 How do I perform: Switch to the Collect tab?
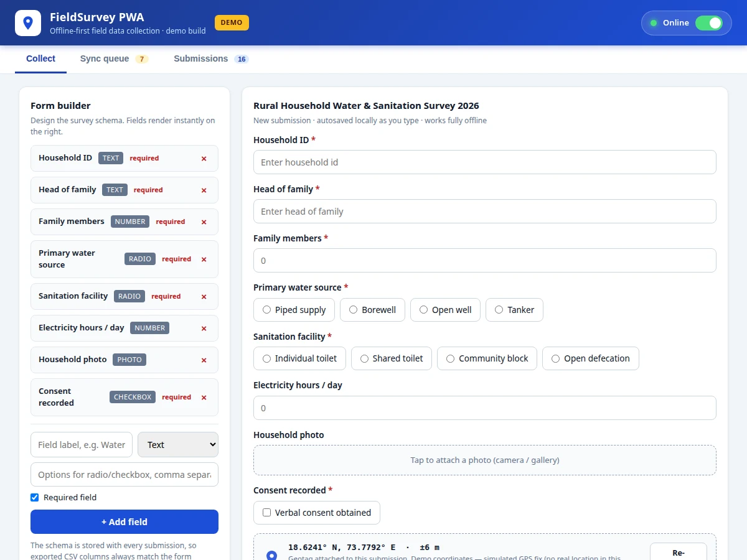(x=40, y=58)
